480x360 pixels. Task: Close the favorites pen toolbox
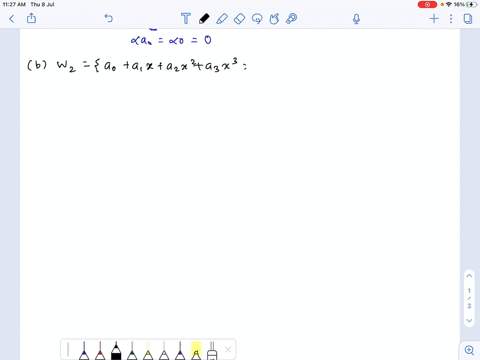[228, 349]
